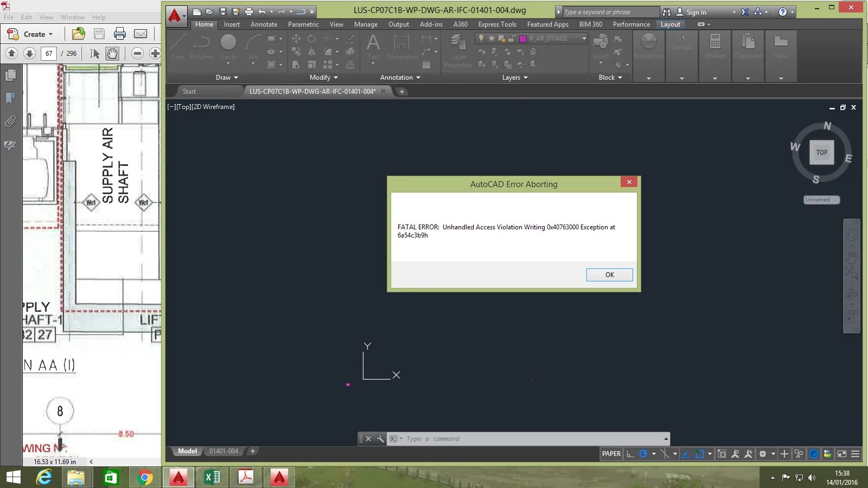Image resolution: width=868 pixels, height=488 pixels.
Task: Toggle Object Snap in AutoCAD status bar
Action: (x=700, y=454)
